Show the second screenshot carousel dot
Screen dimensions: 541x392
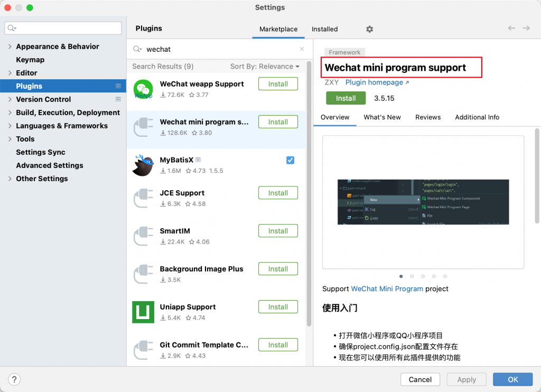click(412, 276)
